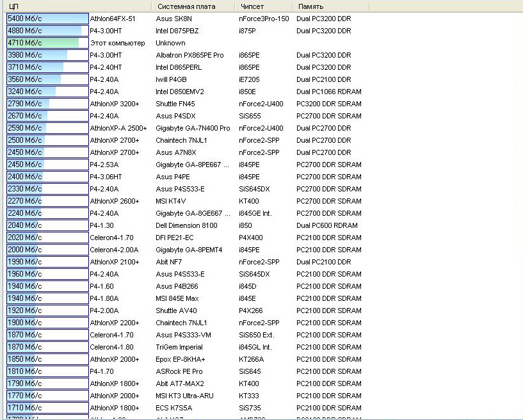The image size is (523, 420).
Task: Click the Abit AT7-MAX2 board cell
Action: [180, 384]
